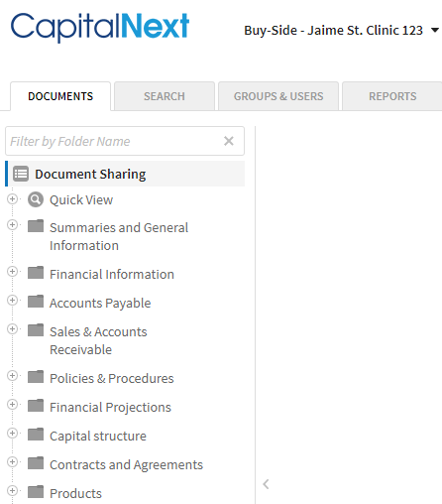
Task: Expand the Financial Projections node
Action: coord(12,405)
